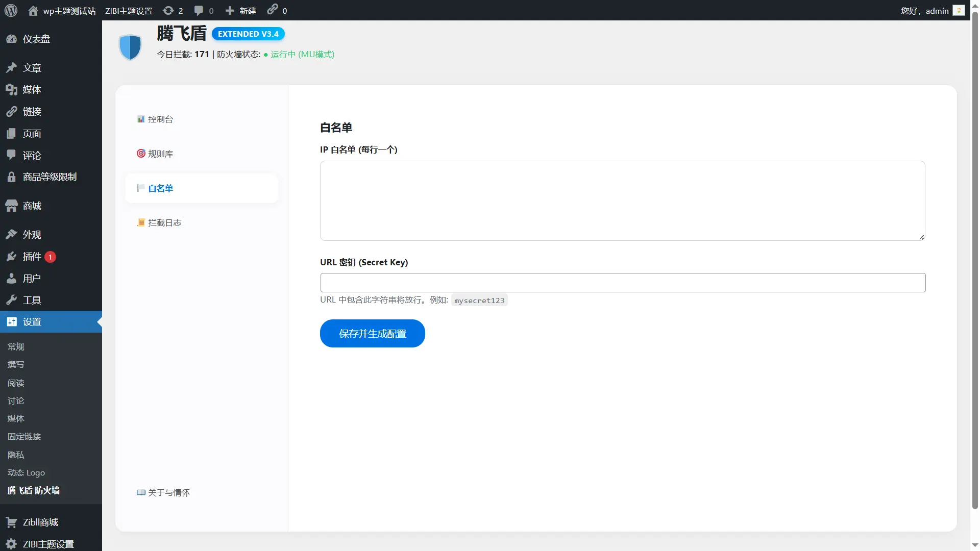Switch to the 控制台 dashboard tab
Viewport: 980px width, 551px height.
[x=160, y=119]
